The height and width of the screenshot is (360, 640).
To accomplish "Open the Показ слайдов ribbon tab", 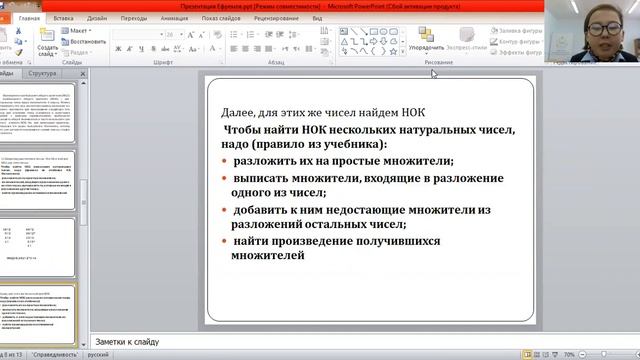I will pyautogui.click(x=221, y=18).
